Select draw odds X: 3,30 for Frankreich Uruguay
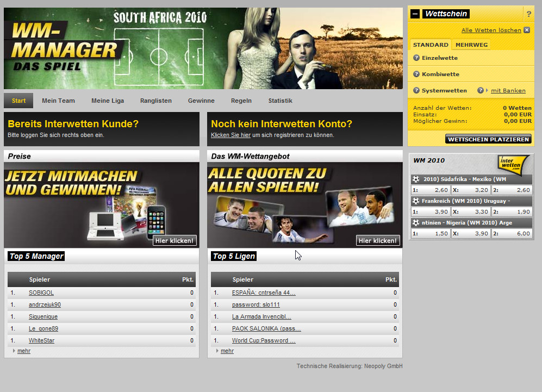This screenshot has height=392, width=542. pyautogui.click(x=471, y=212)
